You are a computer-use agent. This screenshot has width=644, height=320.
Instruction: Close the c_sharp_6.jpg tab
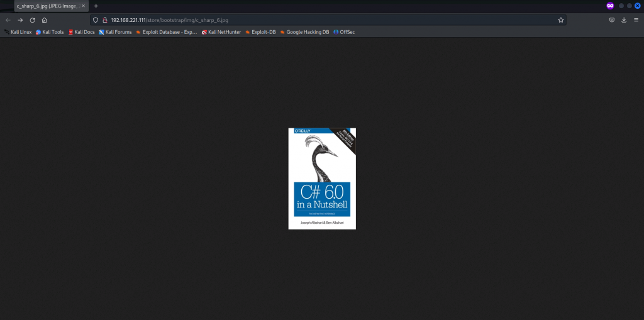tap(84, 6)
